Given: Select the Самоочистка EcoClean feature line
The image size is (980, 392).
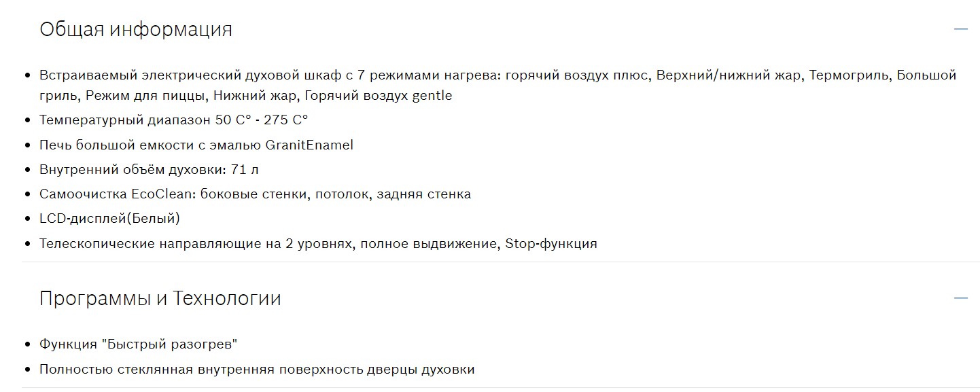Looking at the screenshot, I should pyautogui.click(x=255, y=194).
